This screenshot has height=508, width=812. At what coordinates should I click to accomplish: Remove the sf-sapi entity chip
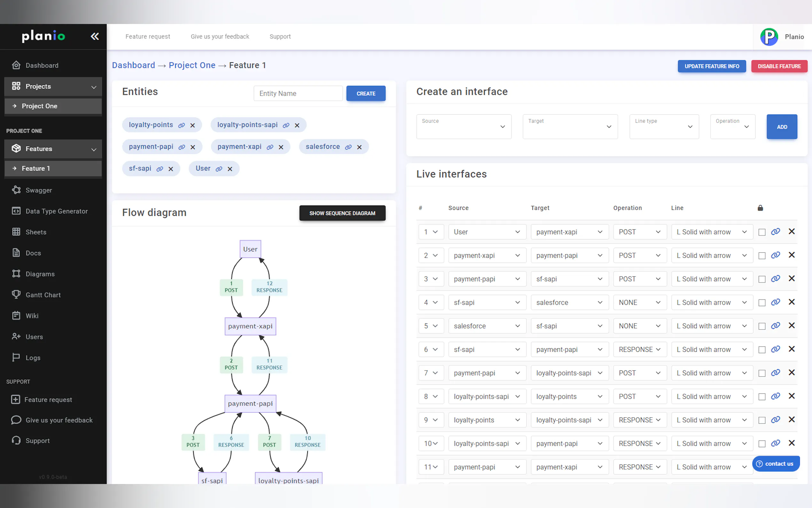pyautogui.click(x=171, y=169)
